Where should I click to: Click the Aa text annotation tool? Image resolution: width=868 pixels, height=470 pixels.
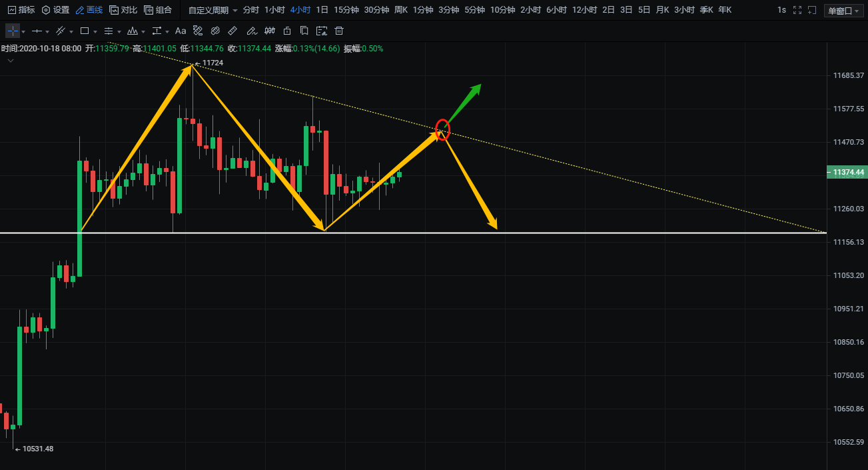point(181,31)
